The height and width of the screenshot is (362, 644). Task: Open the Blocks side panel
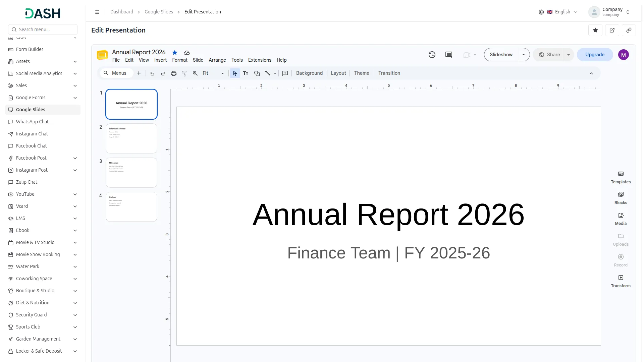coord(621,198)
